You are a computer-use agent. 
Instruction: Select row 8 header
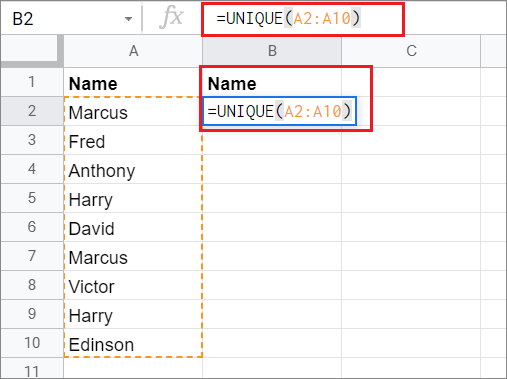click(x=32, y=285)
